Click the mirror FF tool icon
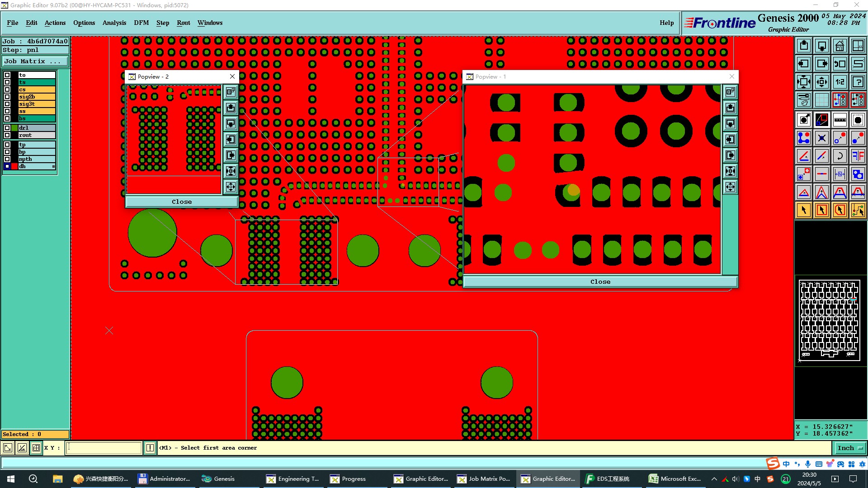The width and height of the screenshot is (868, 488). click(x=858, y=156)
